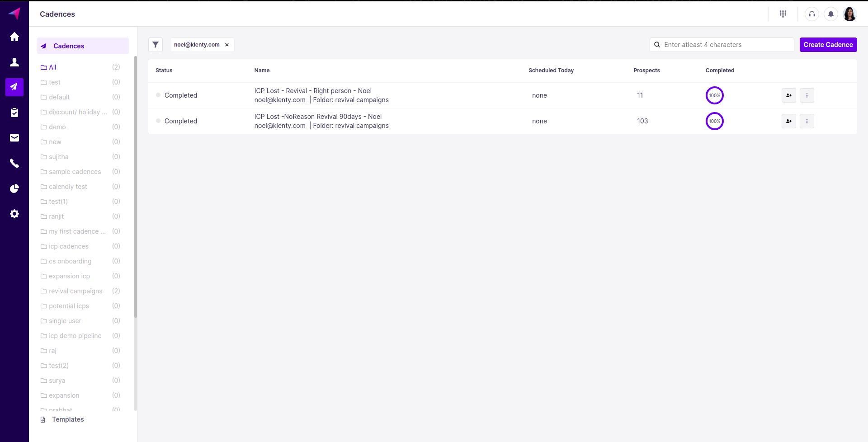Open the Tasks clipboard icon in sidebar
Image resolution: width=868 pixels, height=442 pixels.
click(x=14, y=113)
